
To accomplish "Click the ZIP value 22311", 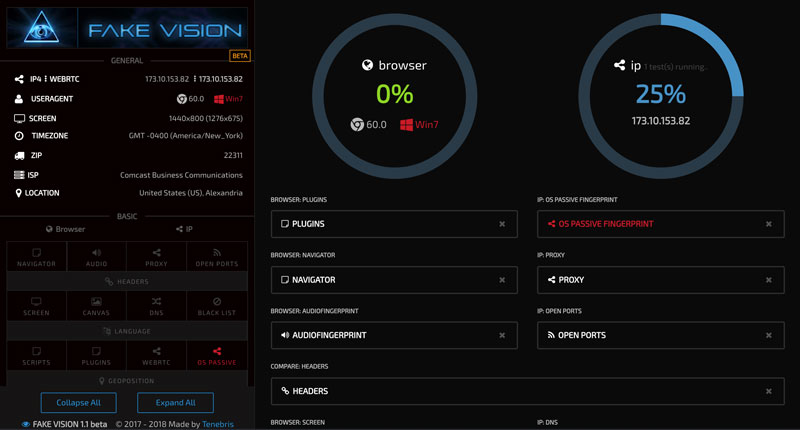I will coord(233,156).
